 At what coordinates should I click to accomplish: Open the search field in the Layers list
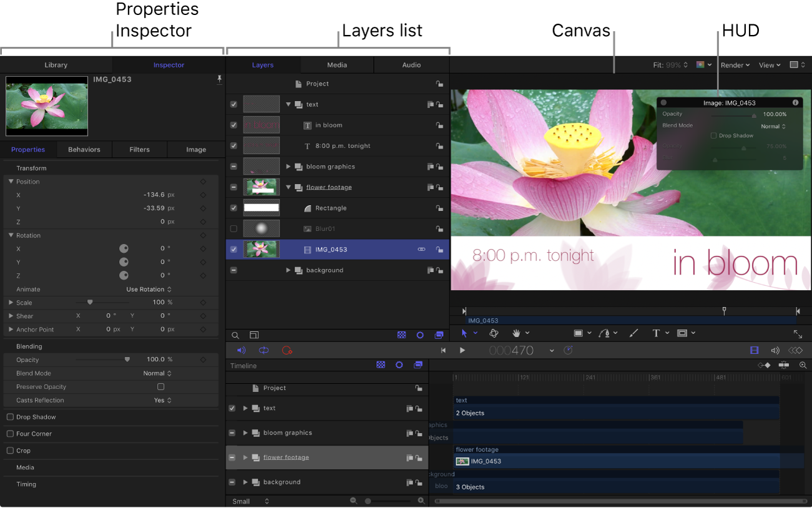point(235,335)
